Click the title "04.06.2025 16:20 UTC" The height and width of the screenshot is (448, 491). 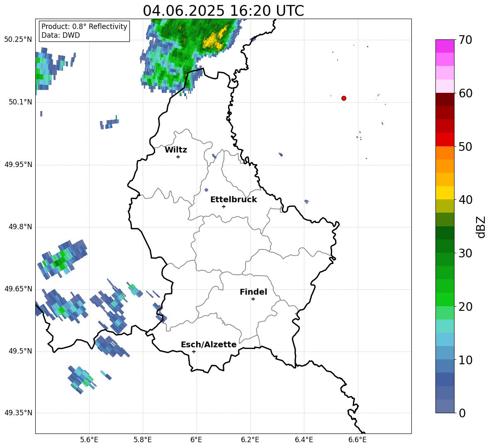tap(223, 11)
